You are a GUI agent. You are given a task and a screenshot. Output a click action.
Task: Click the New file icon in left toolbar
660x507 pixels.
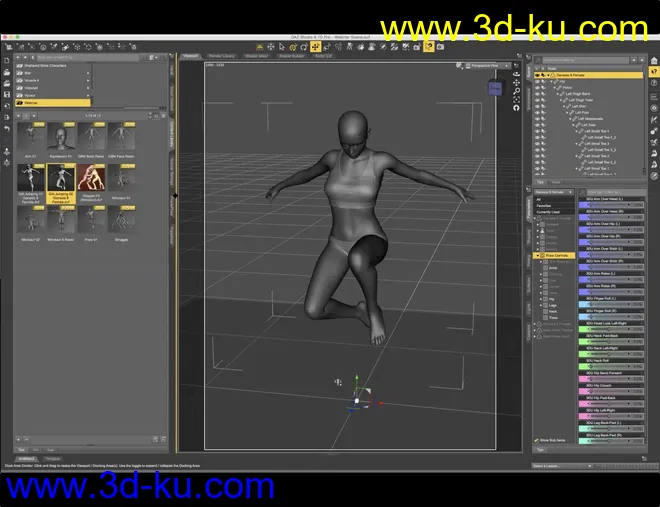click(x=7, y=59)
